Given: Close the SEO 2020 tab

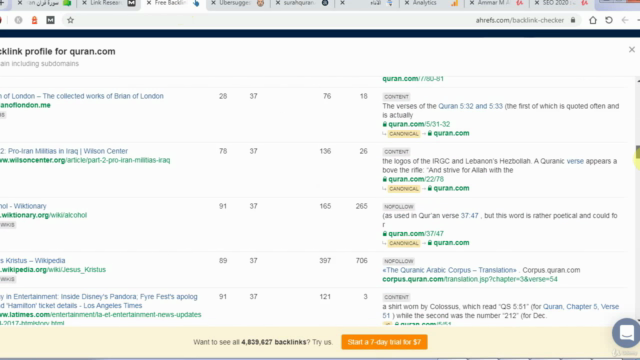Looking at the screenshot, I should 537,3.
